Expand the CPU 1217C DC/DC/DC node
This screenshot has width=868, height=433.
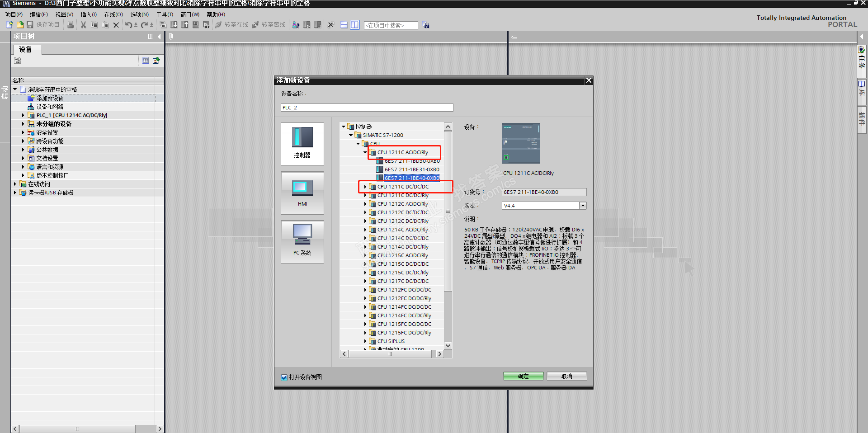365,281
